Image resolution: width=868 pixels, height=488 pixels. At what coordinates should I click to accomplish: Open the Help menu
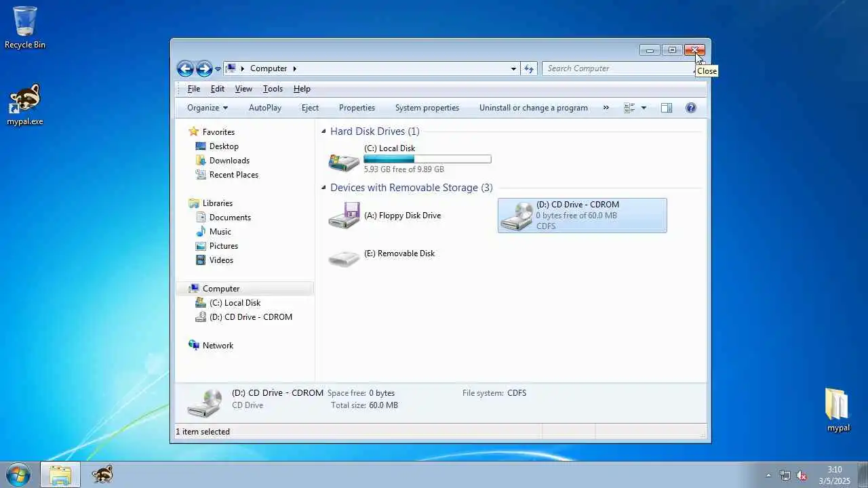pos(302,89)
